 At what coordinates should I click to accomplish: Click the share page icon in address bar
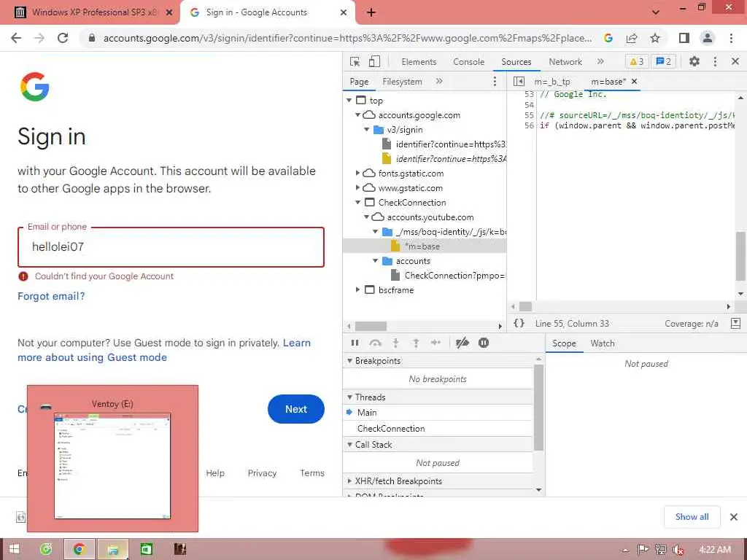(632, 38)
